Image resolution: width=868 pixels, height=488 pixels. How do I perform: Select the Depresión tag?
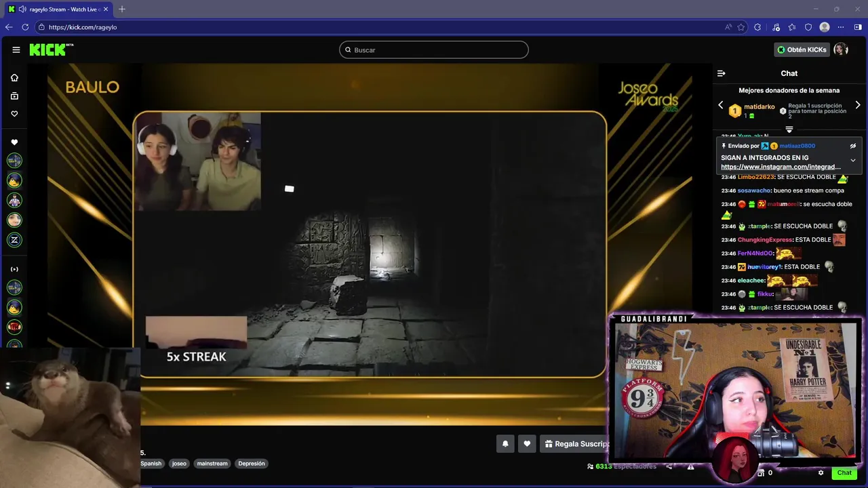(x=252, y=464)
